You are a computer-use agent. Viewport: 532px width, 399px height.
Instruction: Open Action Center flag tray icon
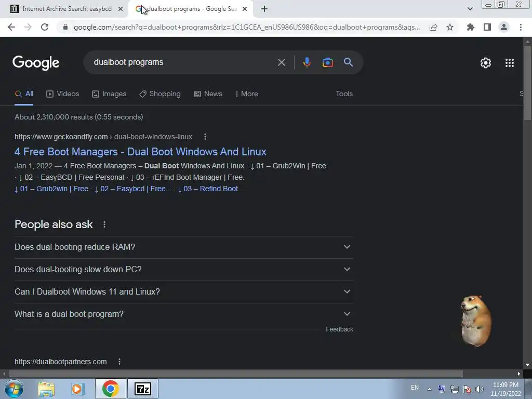(x=467, y=389)
